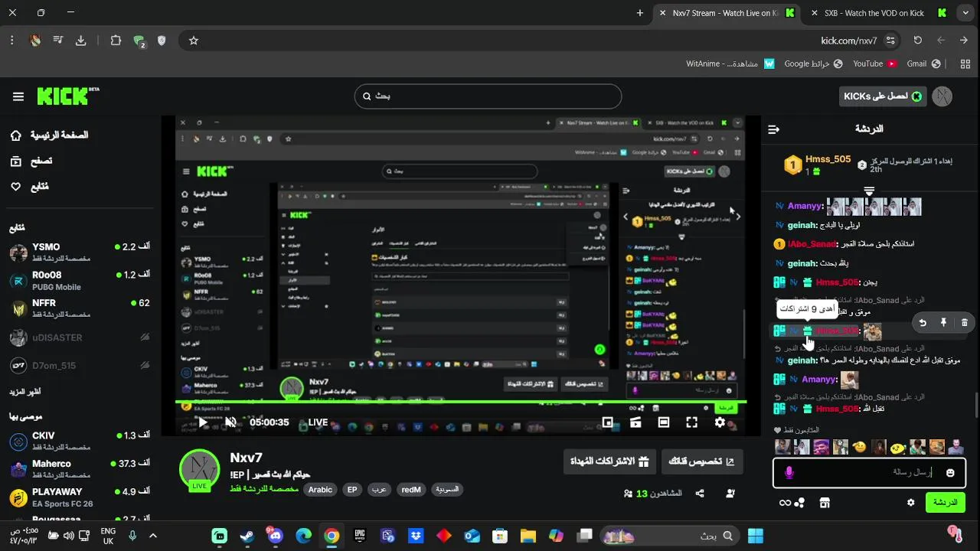This screenshot has height=551, width=980.
Task: Open Epic Games launcher from taskbar
Action: [359, 536]
